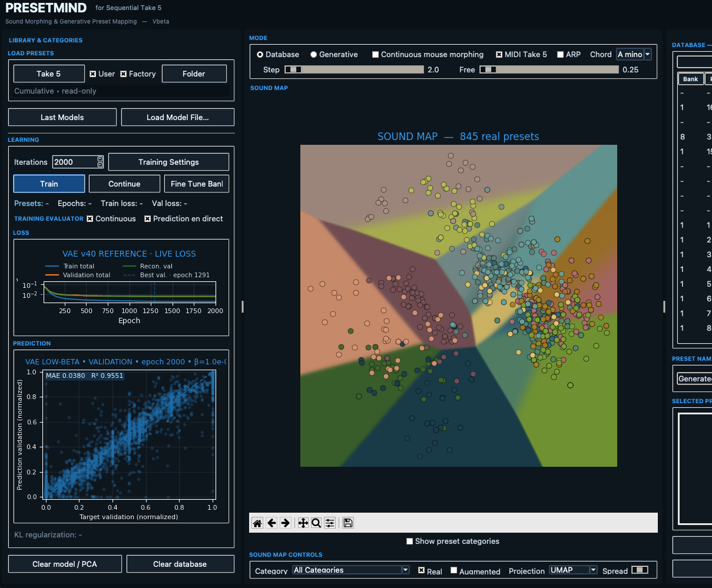Click the 'Val loss: -' status text
712x588 pixels.
[x=170, y=203]
